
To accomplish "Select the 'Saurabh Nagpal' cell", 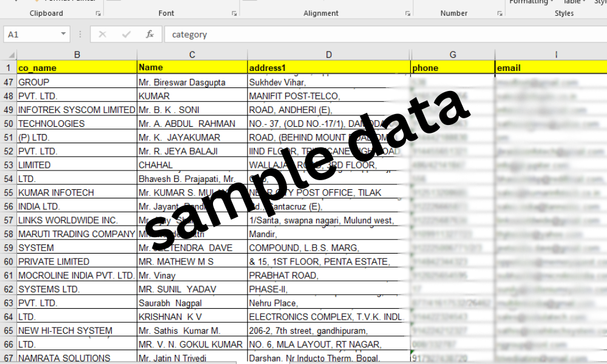I will click(192, 303).
